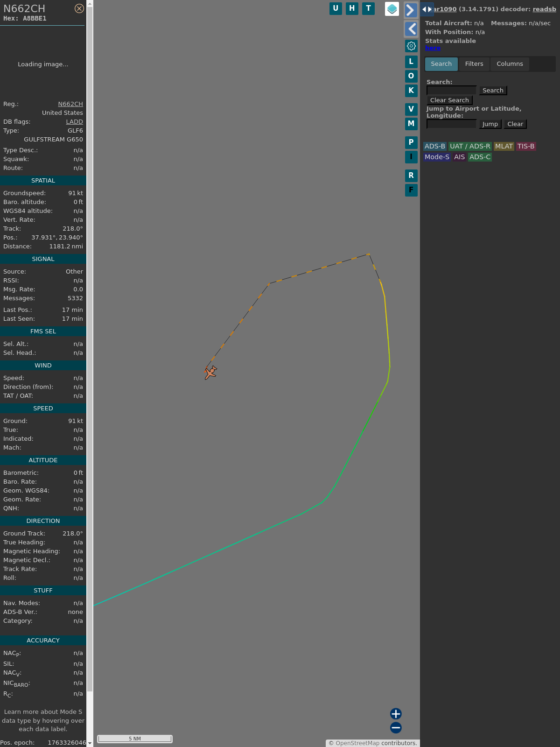The image size is (560, 747).
Task: Toggle the K map button
Action: (x=411, y=91)
